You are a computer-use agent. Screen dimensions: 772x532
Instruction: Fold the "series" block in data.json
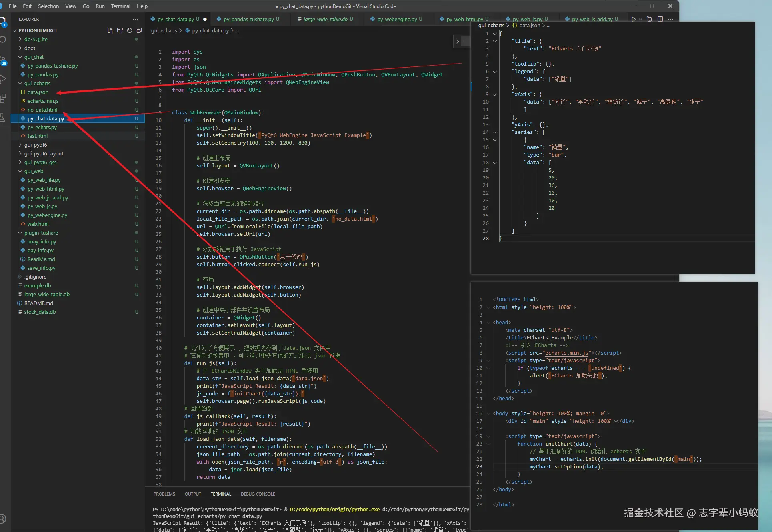[x=495, y=132]
